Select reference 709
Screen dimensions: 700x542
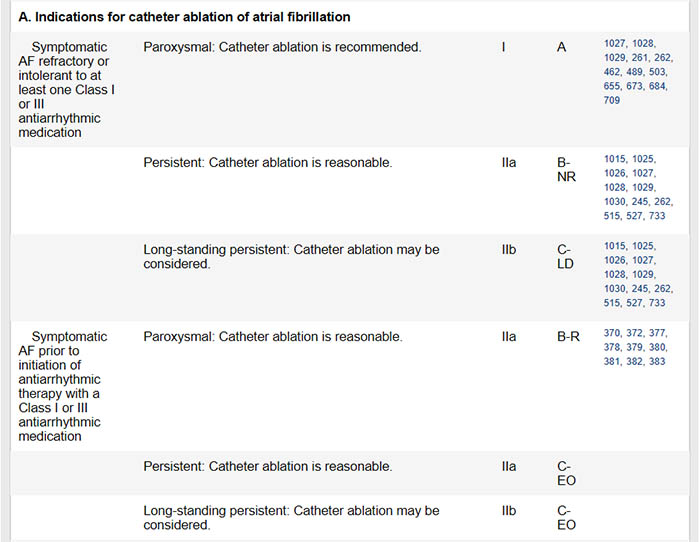pos(612,100)
